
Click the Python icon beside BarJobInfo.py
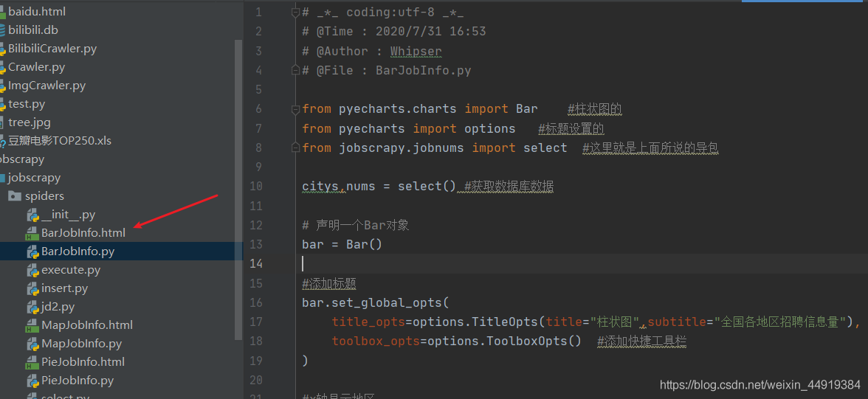click(x=32, y=251)
